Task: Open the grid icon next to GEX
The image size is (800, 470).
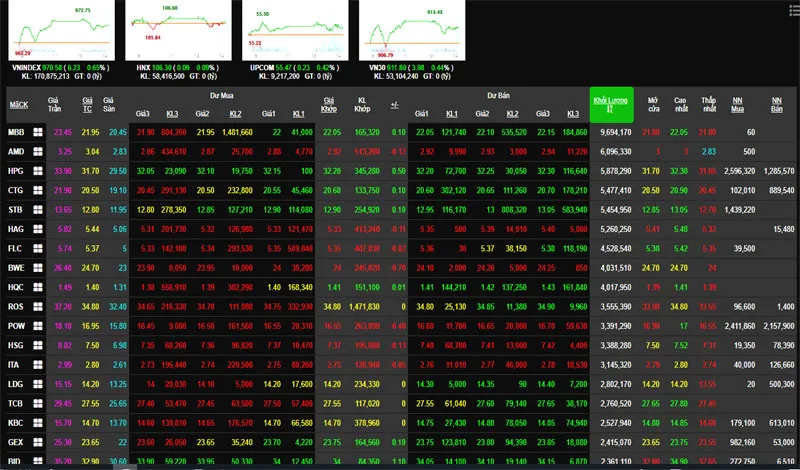Action: pyautogui.click(x=38, y=442)
